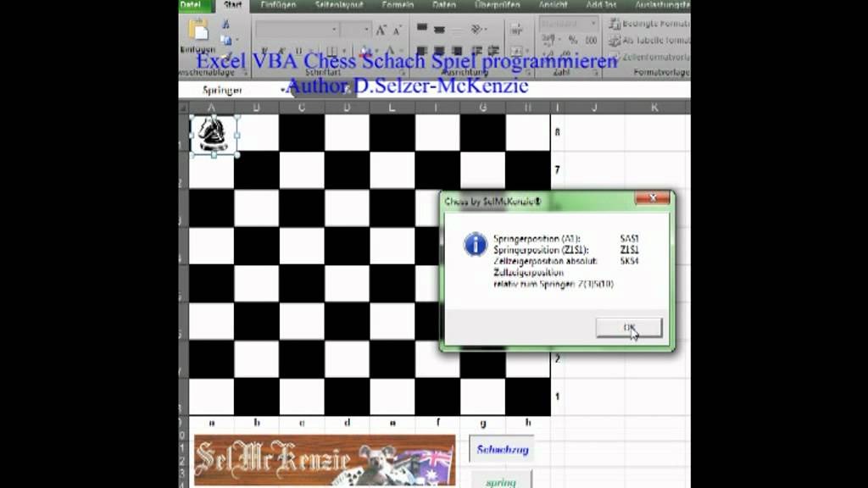Switch to the Start ribbon tab

pos(232,5)
